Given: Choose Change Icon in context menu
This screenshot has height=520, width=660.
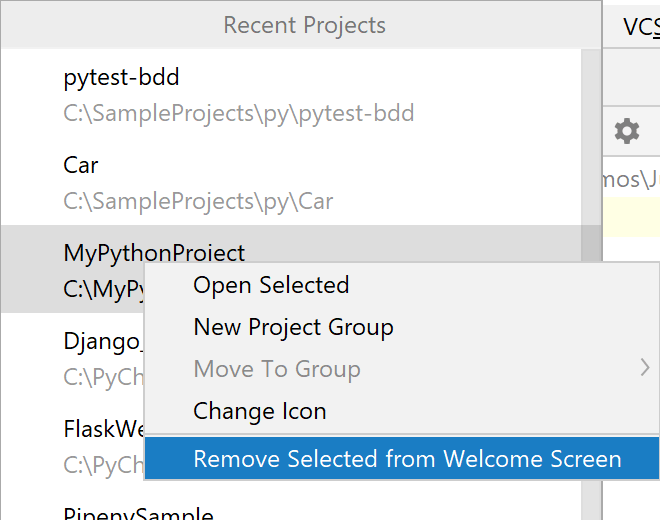Looking at the screenshot, I should click(260, 411).
